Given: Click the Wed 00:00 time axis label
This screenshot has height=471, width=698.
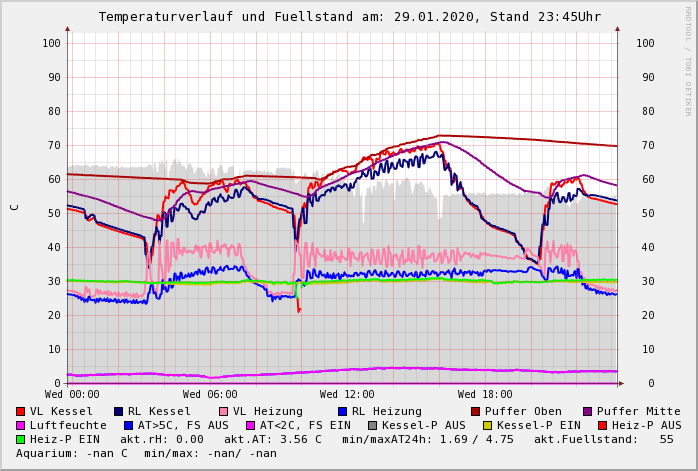Looking at the screenshot, I should 72,395.
